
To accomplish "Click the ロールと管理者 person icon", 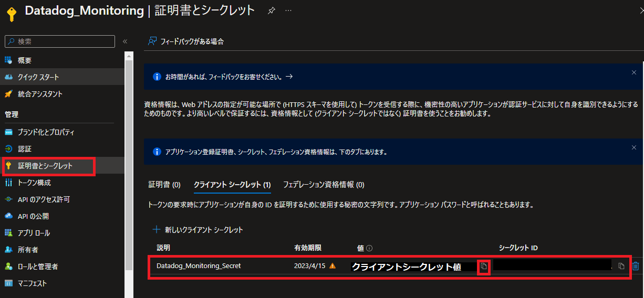I will click(x=8, y=267).
